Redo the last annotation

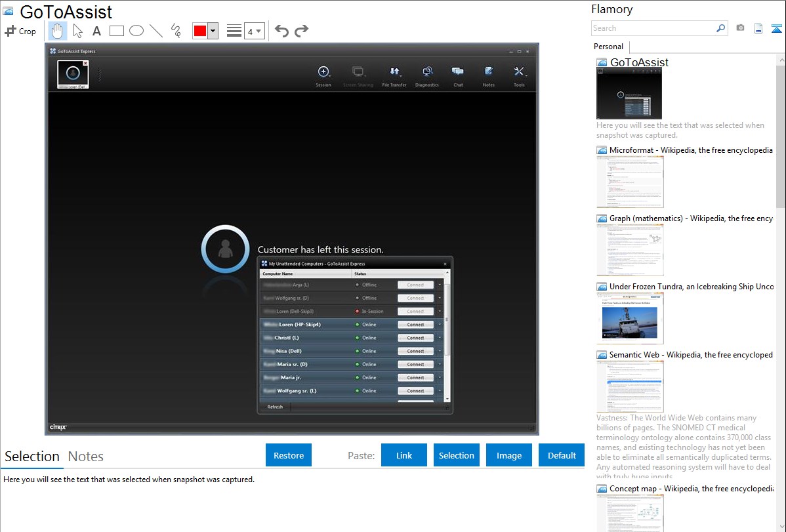click(301, 31)
